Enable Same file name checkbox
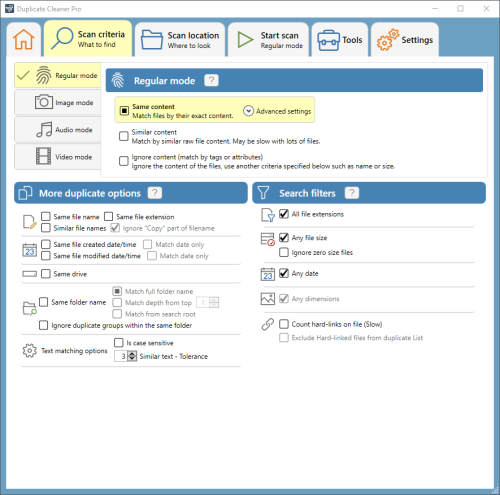Screen dimensions: 500x495 point(46,217)
